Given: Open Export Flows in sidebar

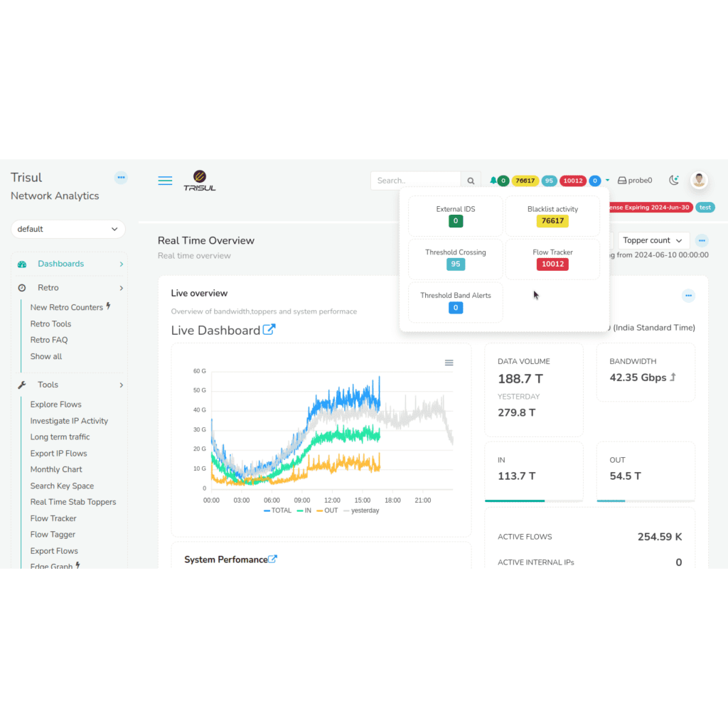Looking at the screenshot, I should point(54,551).
